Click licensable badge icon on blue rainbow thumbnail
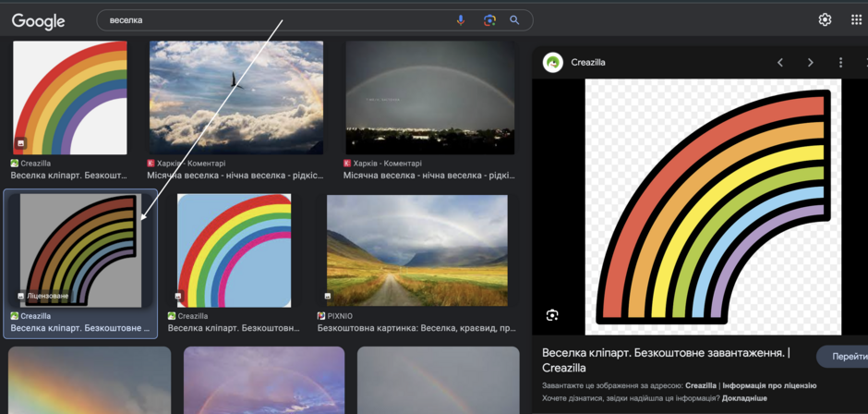 pos(179,297)
